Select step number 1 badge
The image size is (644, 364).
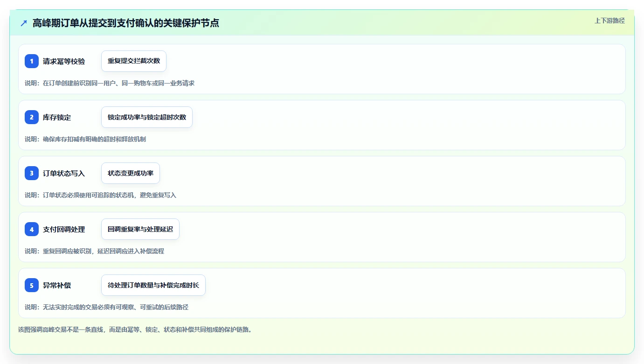point(32,61)
